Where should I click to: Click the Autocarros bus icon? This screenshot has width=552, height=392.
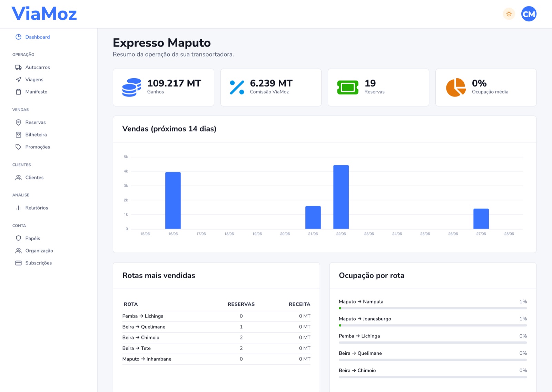[19, 67]
